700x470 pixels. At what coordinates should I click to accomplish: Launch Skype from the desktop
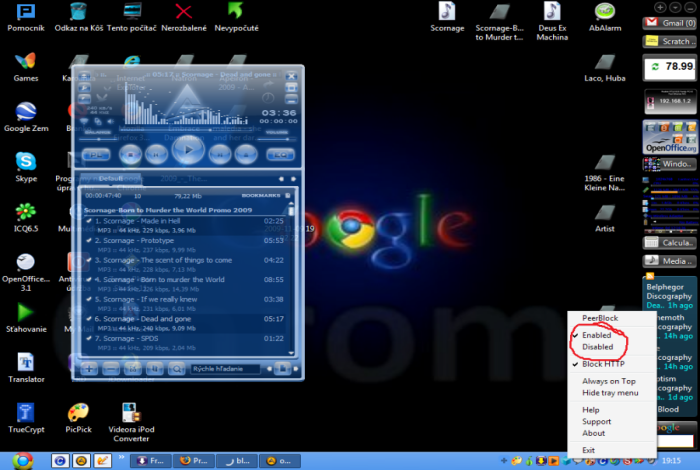[26, 168]
